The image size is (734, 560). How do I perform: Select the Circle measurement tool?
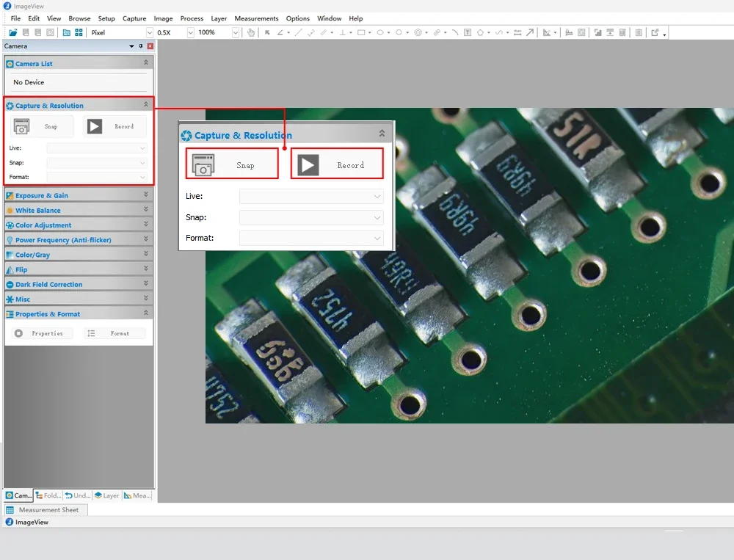coord(399,32)
